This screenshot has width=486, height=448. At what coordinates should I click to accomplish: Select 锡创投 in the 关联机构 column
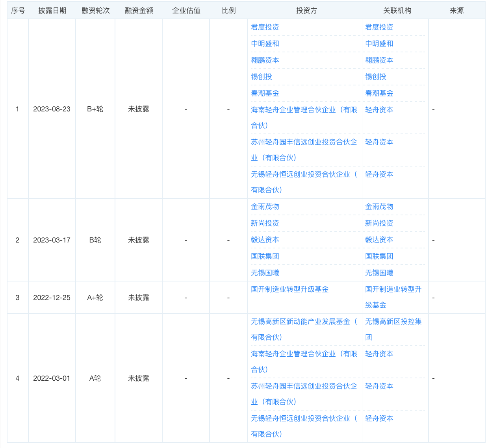coord(376,77)
